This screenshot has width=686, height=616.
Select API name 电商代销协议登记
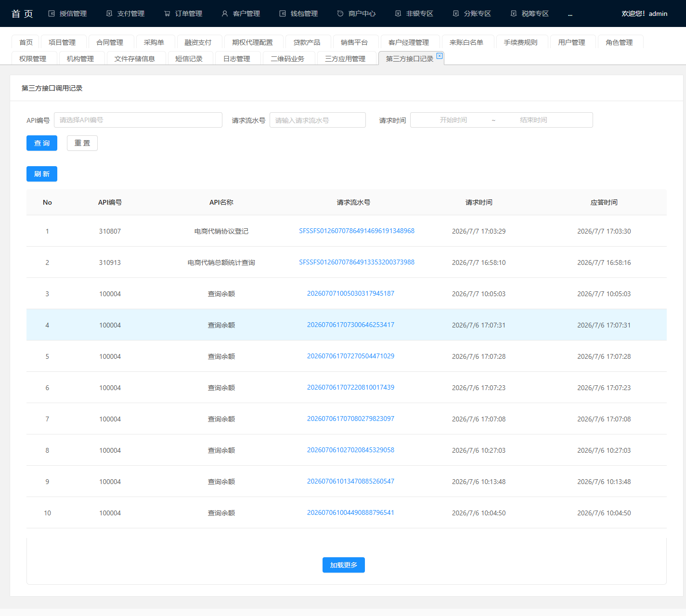click(x=221, y=231)
